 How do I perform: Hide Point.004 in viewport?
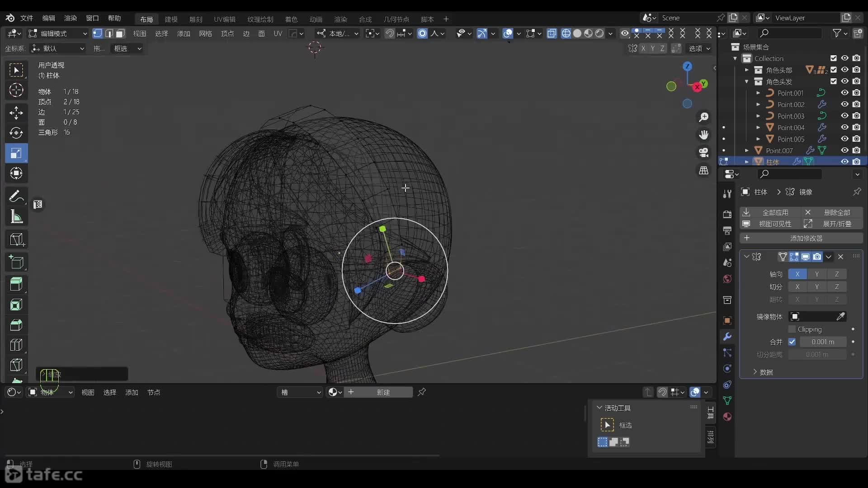[x=844, y=127]
